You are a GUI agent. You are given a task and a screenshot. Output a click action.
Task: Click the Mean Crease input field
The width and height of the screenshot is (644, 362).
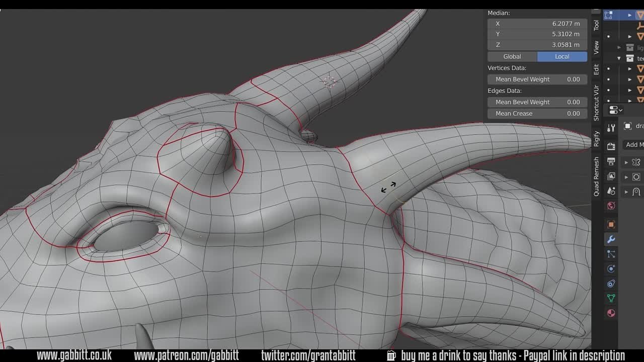[537, 113]
